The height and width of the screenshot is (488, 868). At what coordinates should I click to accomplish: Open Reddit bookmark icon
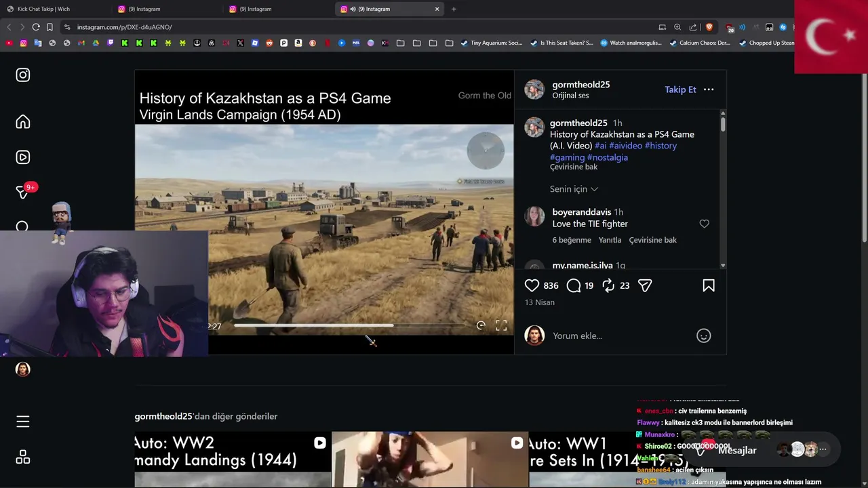pyautogui.click(x=269, y=43)
